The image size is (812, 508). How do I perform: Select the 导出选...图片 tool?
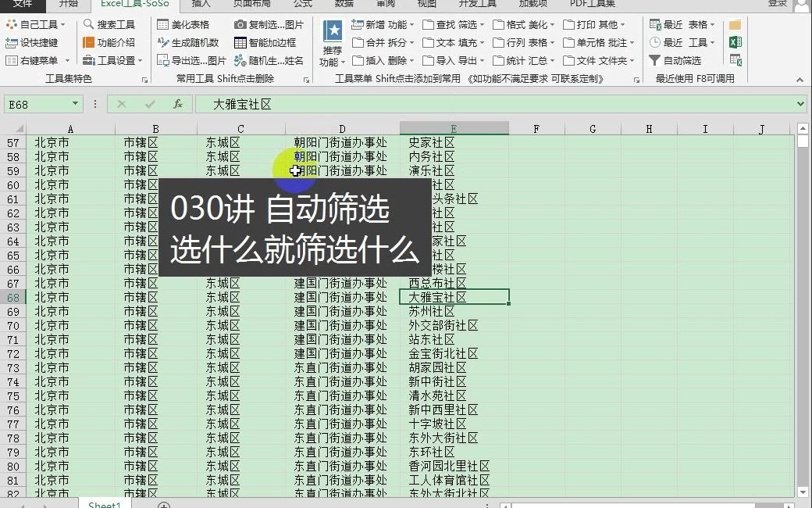(x=184, y=60)
